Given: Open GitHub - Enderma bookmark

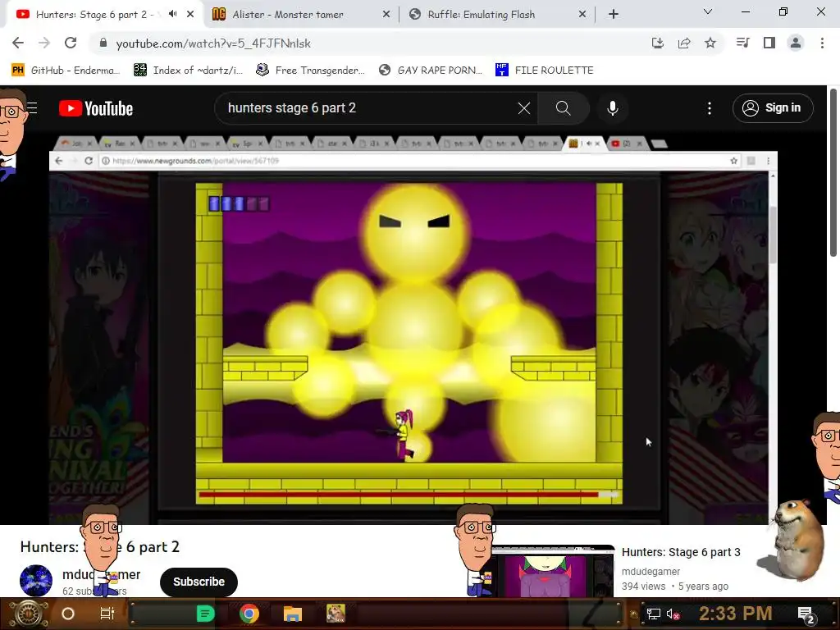Looking at the screenshot, I should [x=66, y=71].
